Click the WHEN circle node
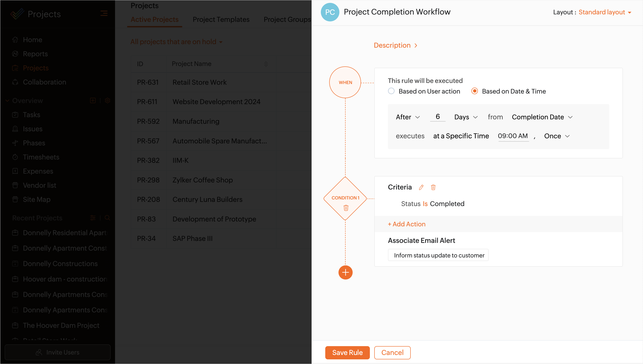Image resolution: width=643 pixels, height=364 pixels. point(345,82)
